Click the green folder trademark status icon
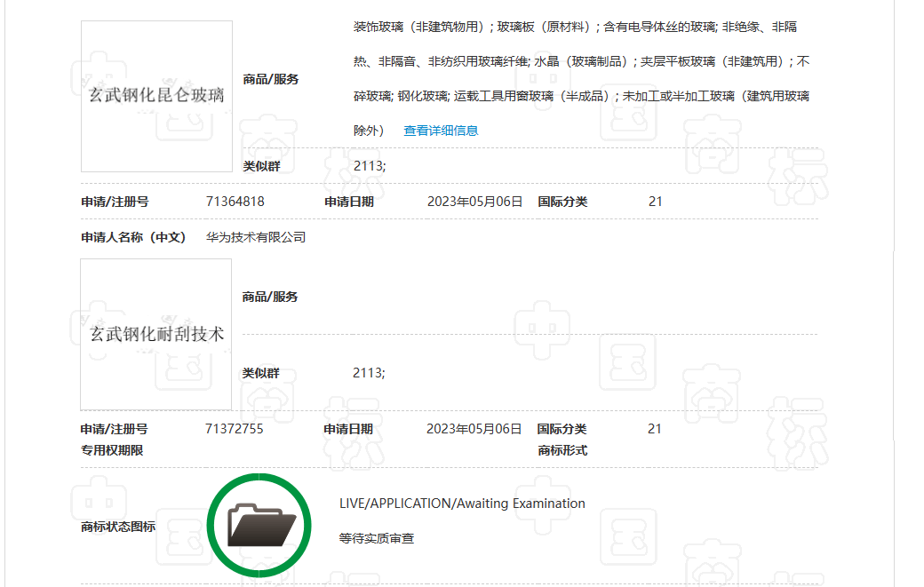 coord(259,525)
